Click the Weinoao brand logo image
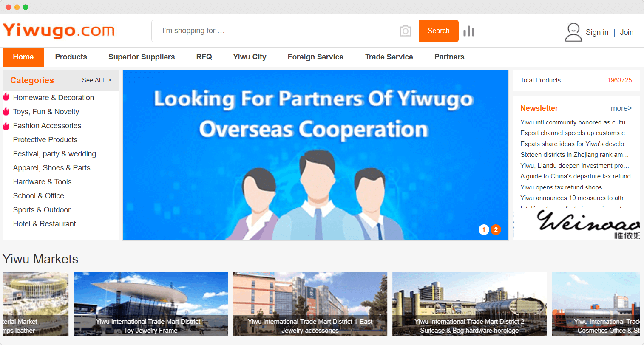The width and height of the screenshot is (644, 345). click(576, 224)
